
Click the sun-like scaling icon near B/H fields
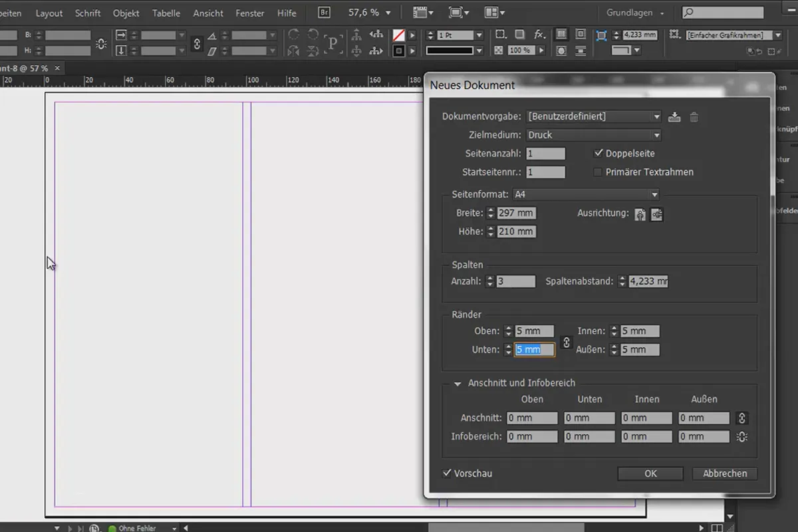(x=101, y=44)
